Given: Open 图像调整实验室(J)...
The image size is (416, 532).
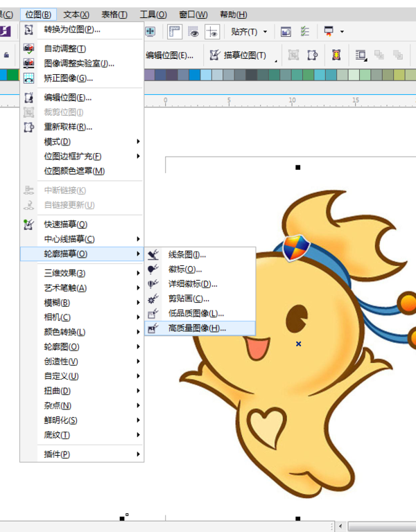Looking at the screenshot, I should click(x=82, y=64).
